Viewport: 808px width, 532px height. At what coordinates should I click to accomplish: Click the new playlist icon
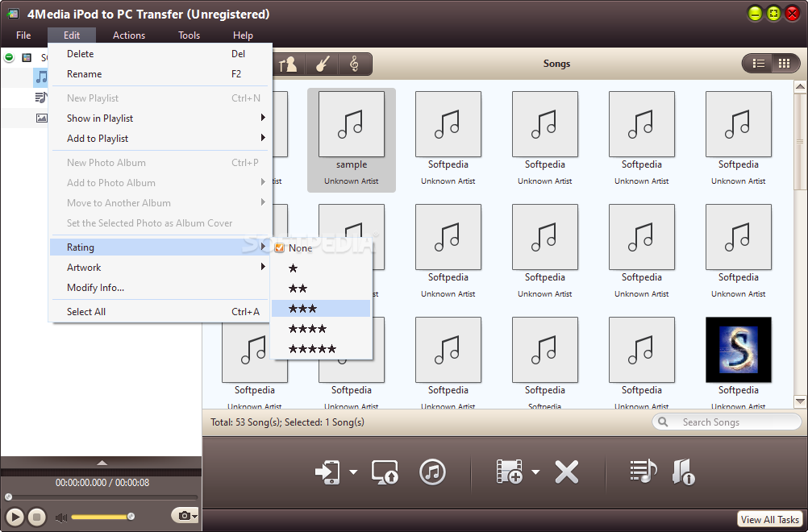[643, 472]
